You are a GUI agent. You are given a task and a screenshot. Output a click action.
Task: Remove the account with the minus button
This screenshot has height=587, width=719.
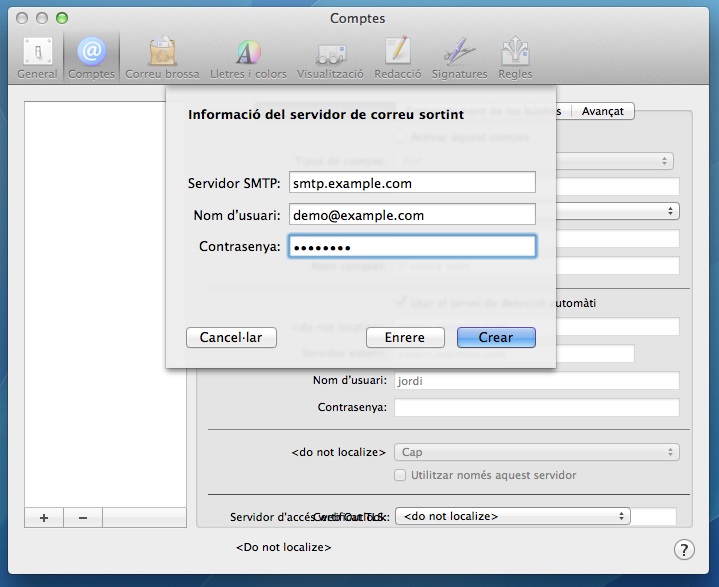click(x=83, y=518)
